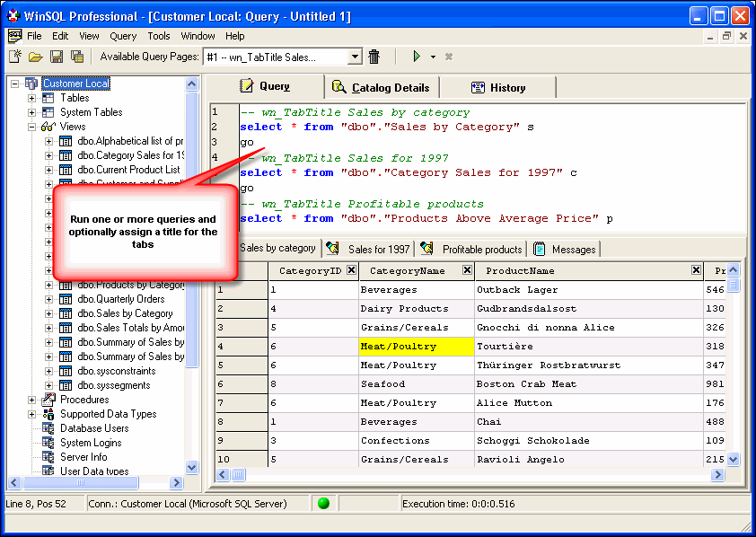
Task: Click the WinSQL application title bar icon
Action: click(13, 16)
